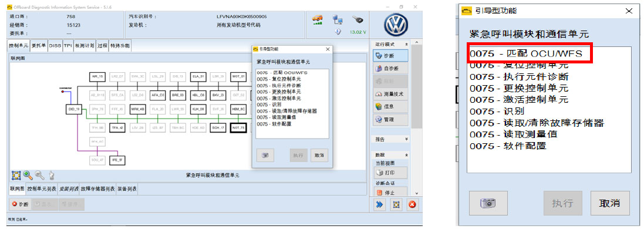Viewport: 644px width, 229px height.
Task: Close the small 引导型功能 dialog in ODIS window
Action: tap(328, 49)
